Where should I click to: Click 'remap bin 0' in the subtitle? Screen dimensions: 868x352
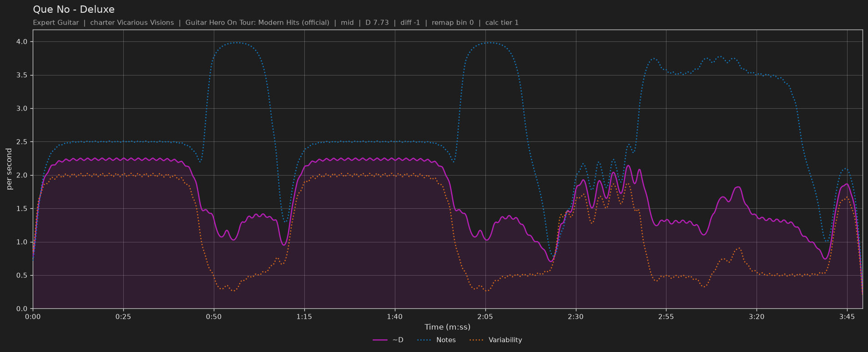click(453, 23)
